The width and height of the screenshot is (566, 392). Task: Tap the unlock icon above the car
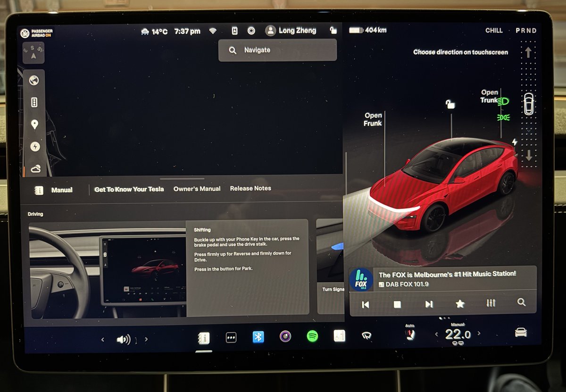[x=450, y=105]
